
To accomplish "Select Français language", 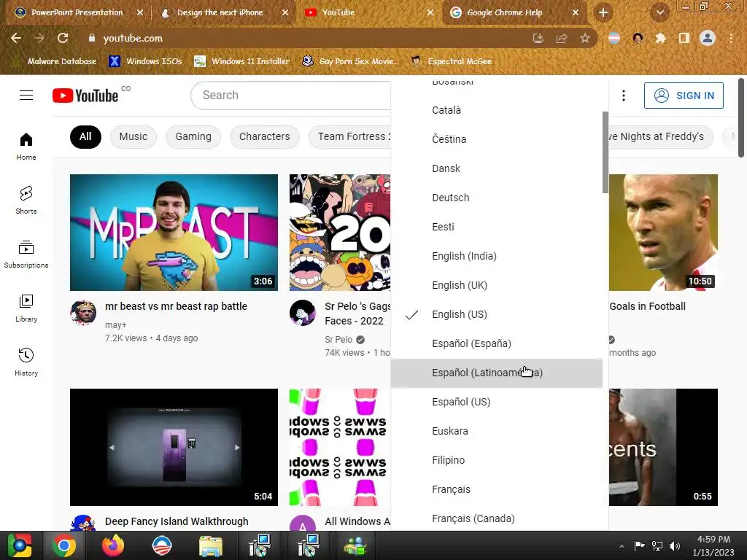I will (496, 489).
